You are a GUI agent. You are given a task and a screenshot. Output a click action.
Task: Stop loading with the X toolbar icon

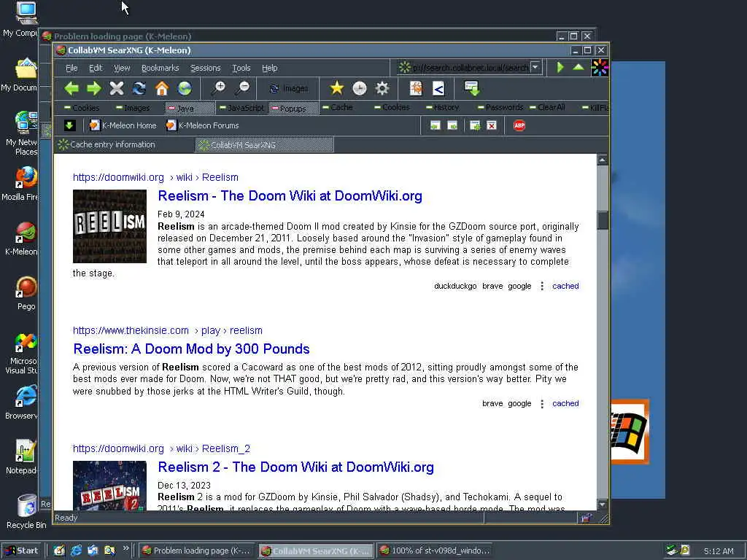(x=116, y=88)
